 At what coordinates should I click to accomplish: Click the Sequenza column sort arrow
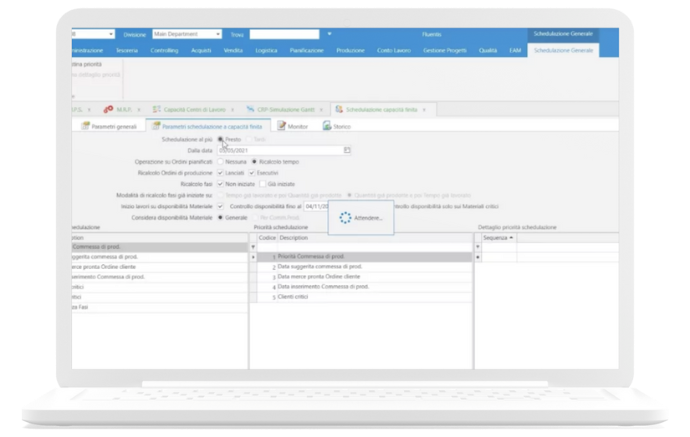(x=513, y=238)
